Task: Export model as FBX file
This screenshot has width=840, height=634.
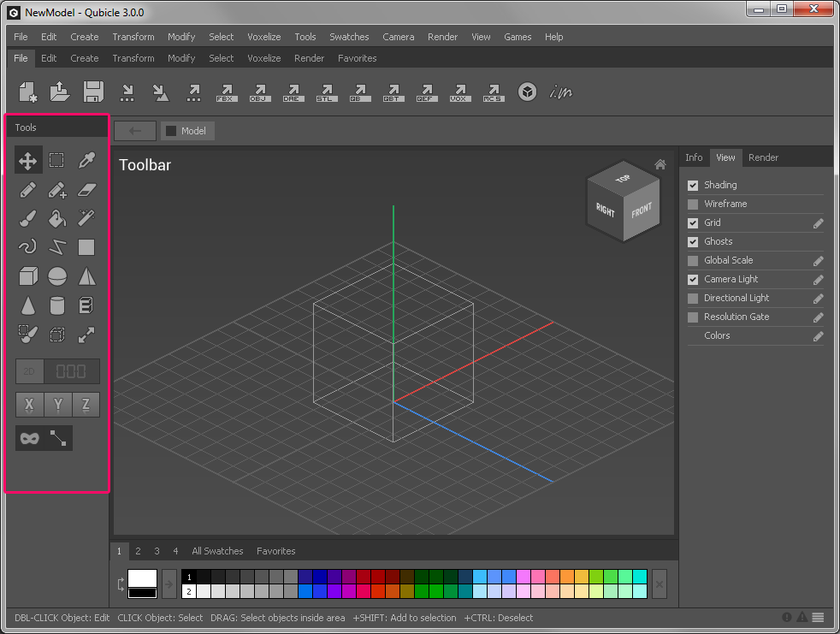Action: [227, 92]
